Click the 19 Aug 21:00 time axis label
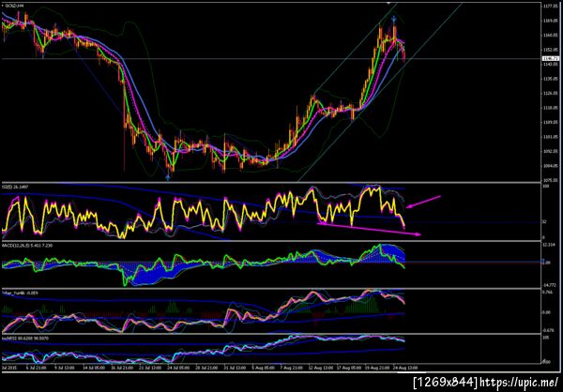The image size is (563, 392). pos(377,368)
